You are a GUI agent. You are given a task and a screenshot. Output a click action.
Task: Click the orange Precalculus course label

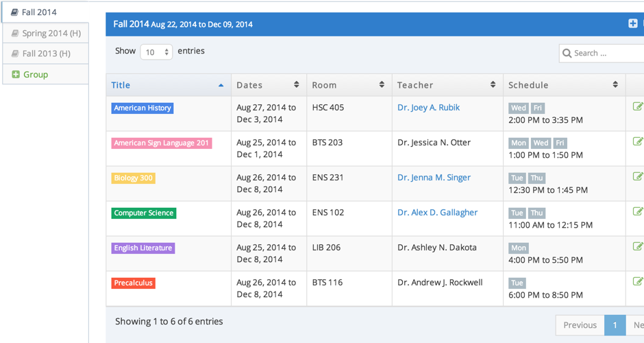tap(134, 283)
